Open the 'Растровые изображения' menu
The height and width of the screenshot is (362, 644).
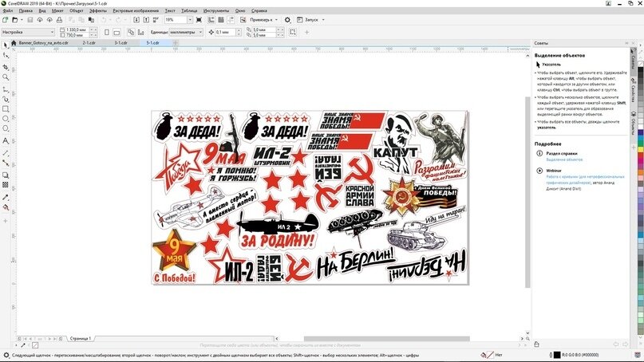tap(136, 10)
